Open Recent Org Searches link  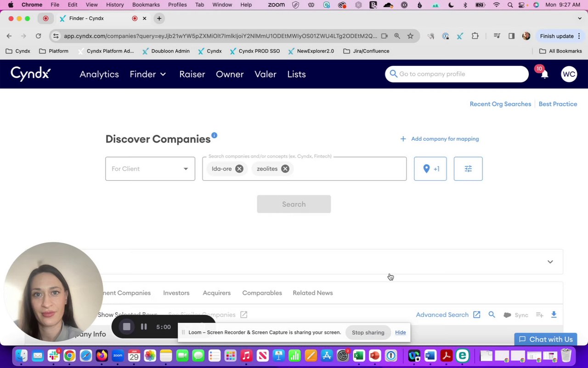point(500,104)
